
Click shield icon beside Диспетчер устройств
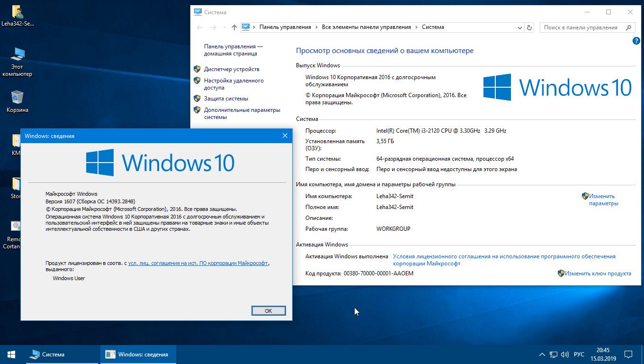pos(197,69)
